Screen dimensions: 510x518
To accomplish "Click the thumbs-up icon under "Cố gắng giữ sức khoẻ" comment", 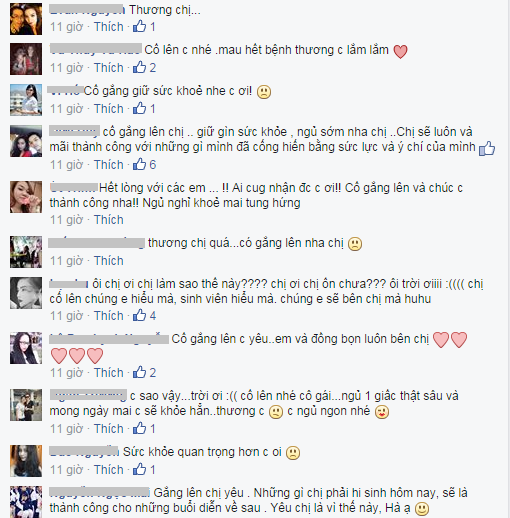I will coord(139,108).
